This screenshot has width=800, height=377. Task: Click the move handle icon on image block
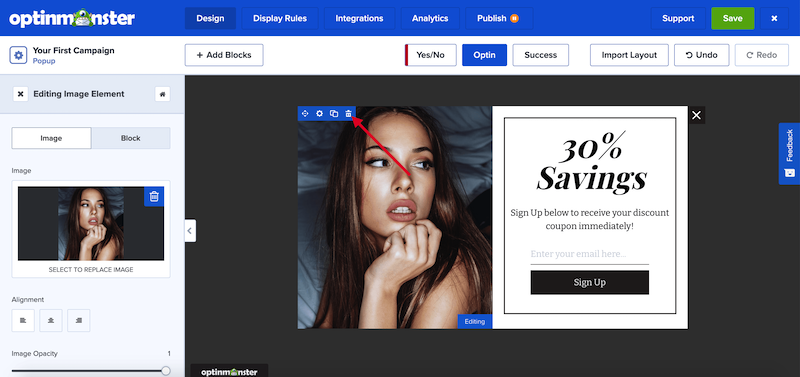[305, 113]
